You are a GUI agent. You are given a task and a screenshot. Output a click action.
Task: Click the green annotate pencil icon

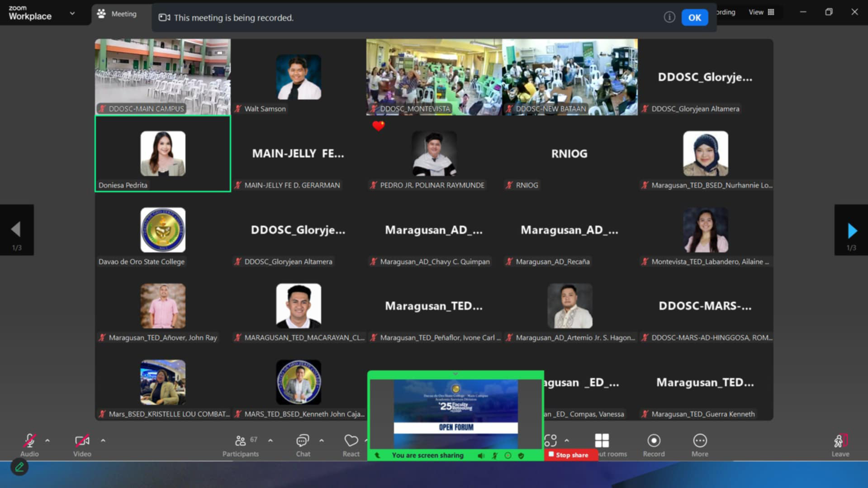[19, 467]
